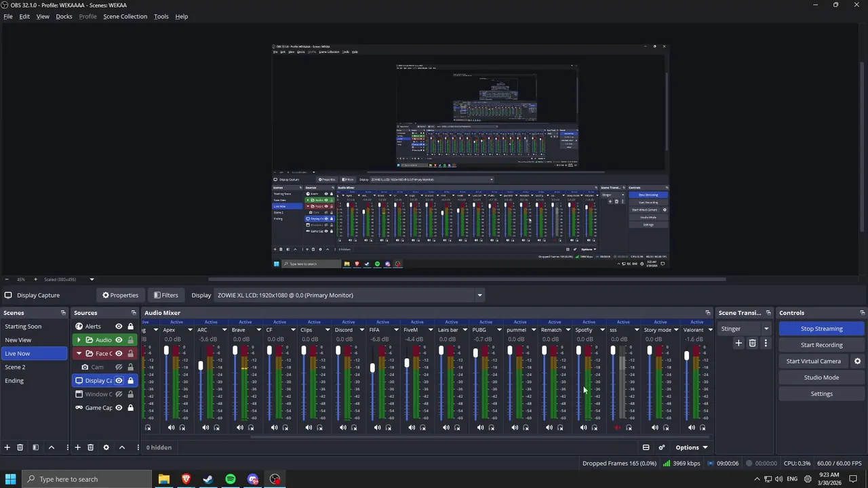Open source properties gear in Sources toolbar
Viewport: 868px width, 488px height.
106,447
